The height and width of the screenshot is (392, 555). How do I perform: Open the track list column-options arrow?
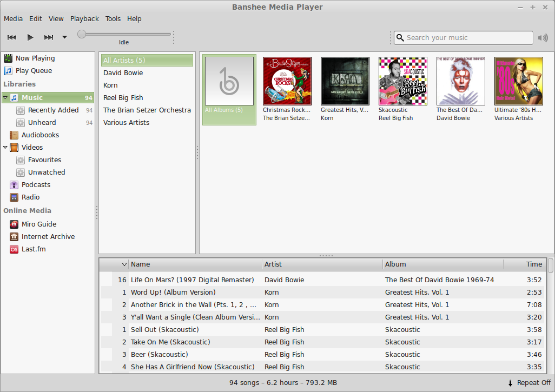(124, 264)
